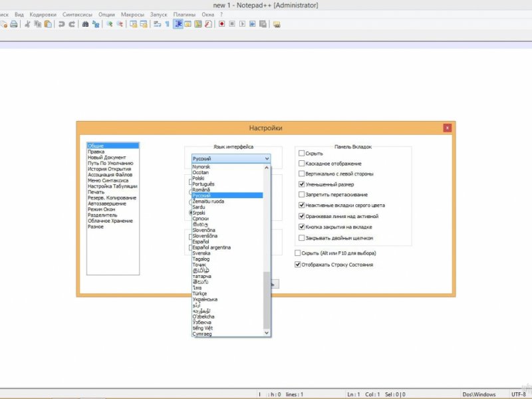The height and width of the screenshot is (399, 532).
Task: Click 'Dos\Windows' in the status bar
Action: coord(479,394)
